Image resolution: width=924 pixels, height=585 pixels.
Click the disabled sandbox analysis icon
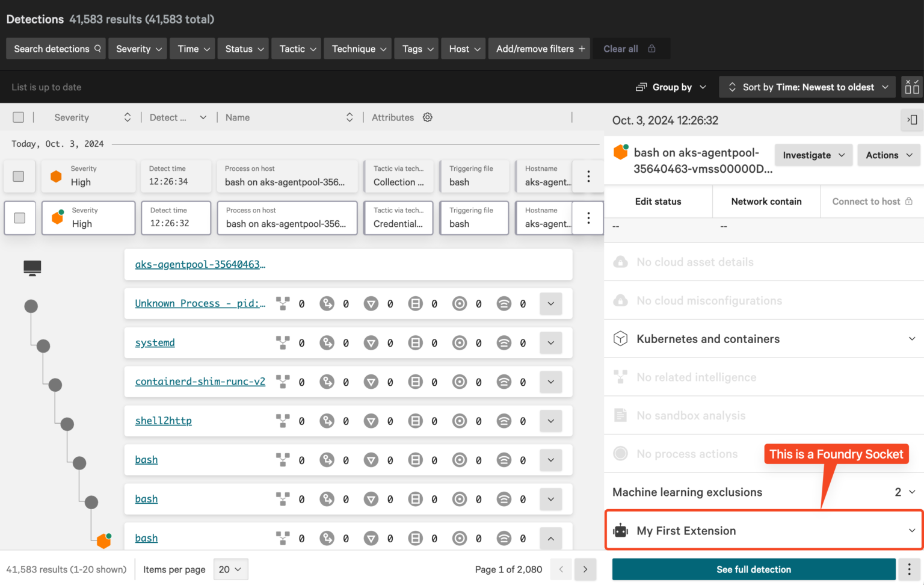pos(620,415)
